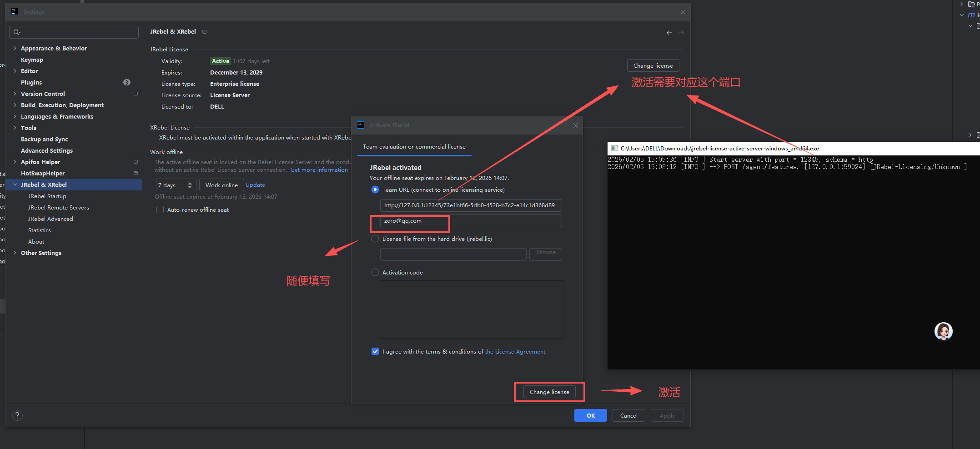Image resolution: width=980 pixels, height=449 pixels.
Task: Select HotSwapHelper settings
Action: point(43,173)
